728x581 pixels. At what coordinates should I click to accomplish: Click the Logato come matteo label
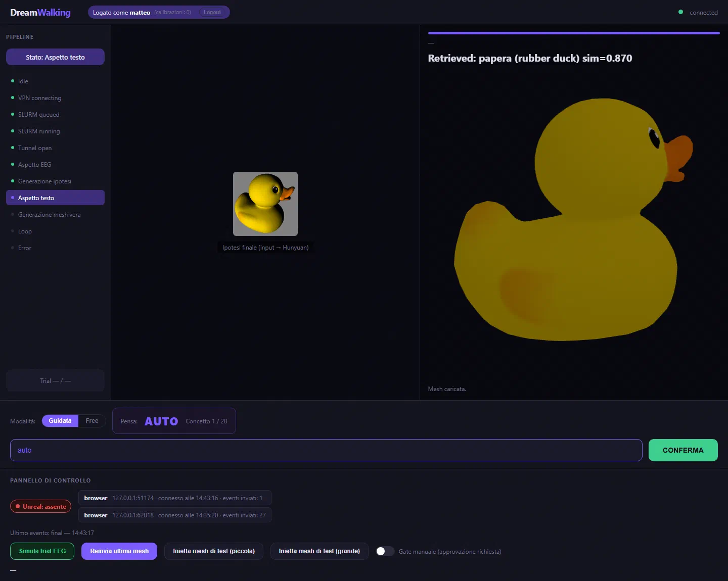(x=121, y=12)
